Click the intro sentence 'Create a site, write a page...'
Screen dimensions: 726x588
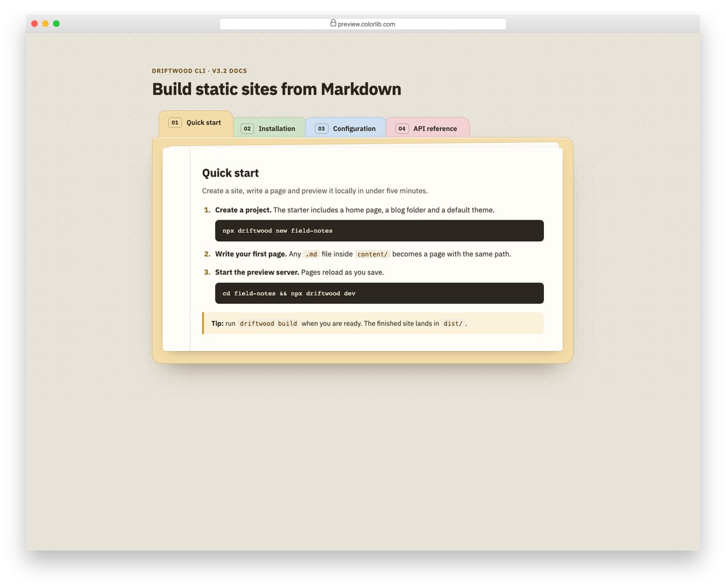click(315, 191)
